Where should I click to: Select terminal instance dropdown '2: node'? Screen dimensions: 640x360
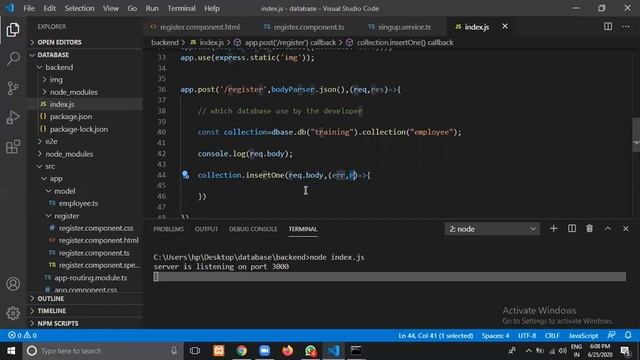pos(492,229)
